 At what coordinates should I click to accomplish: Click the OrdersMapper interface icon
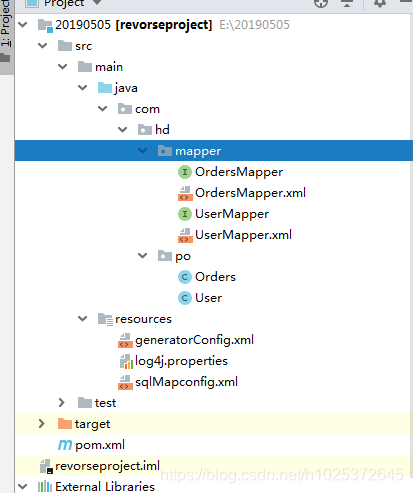pos(185,172)
